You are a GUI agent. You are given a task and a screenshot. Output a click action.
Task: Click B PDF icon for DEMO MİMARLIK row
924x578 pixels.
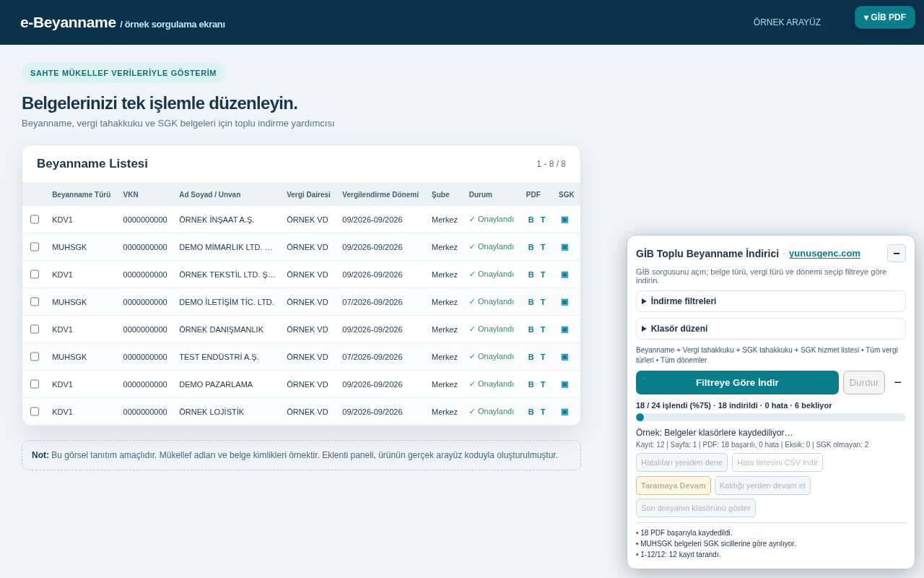pos(531,247)
